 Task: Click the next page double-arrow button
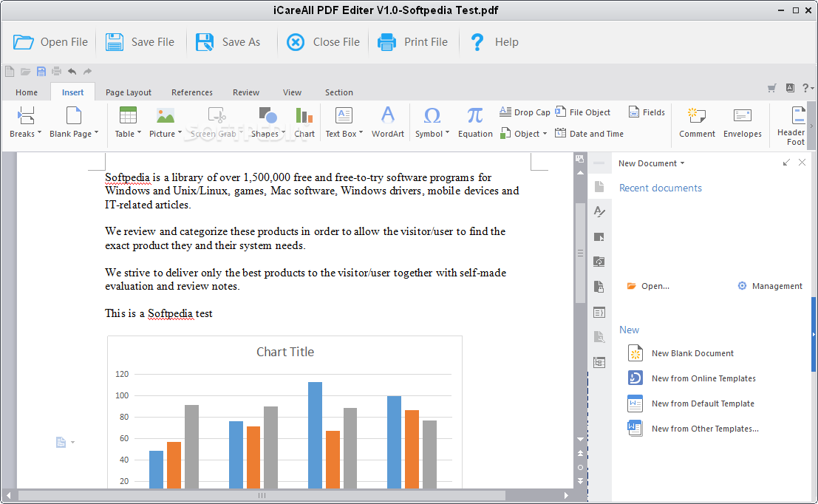coord(580,480)
